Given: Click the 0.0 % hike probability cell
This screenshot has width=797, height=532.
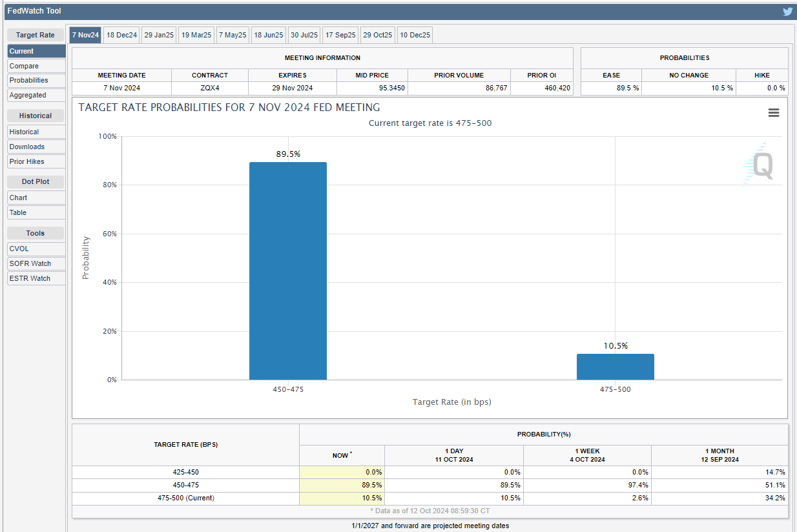Looking at the screenshot, I should tap(762, 88).
